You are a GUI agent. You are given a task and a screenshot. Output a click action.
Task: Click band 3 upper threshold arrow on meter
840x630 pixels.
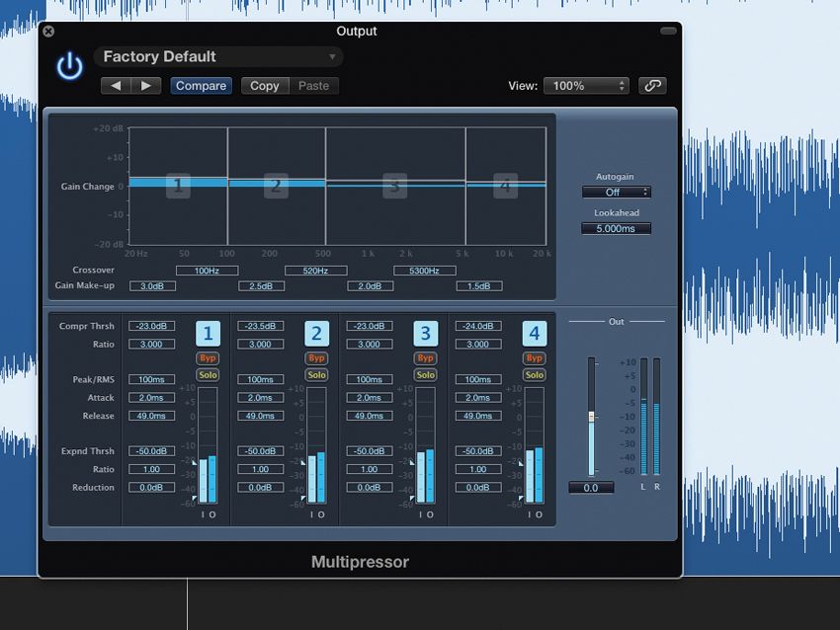412,462
